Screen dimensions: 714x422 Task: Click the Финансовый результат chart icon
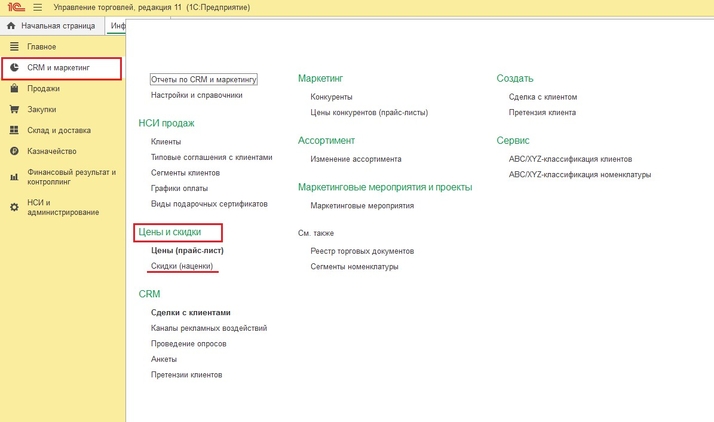(x=14, y=177)
